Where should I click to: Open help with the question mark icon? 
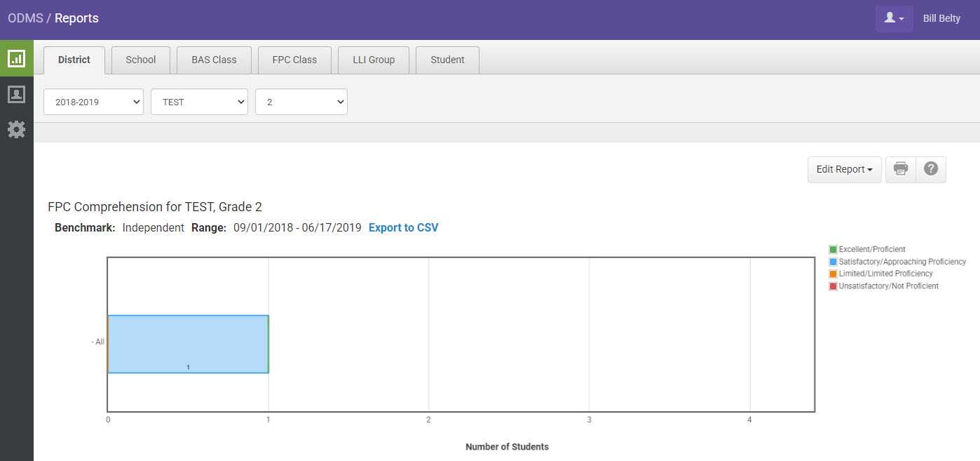tap(931, 169)
